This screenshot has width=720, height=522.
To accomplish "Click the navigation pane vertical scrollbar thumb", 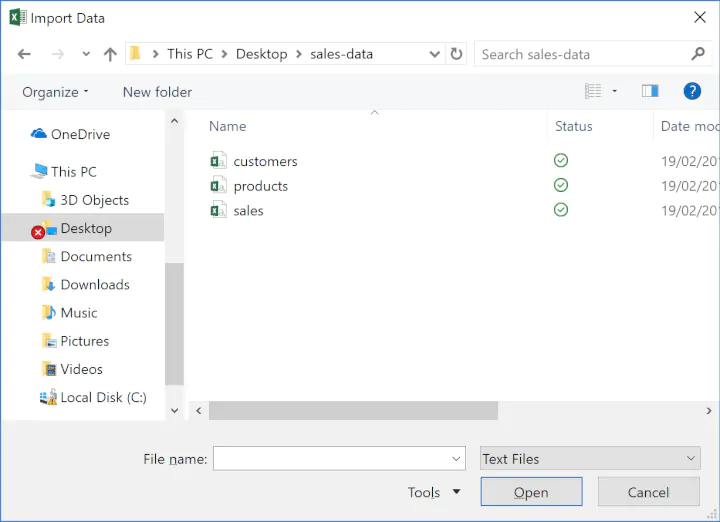I will tap(174, 324).
